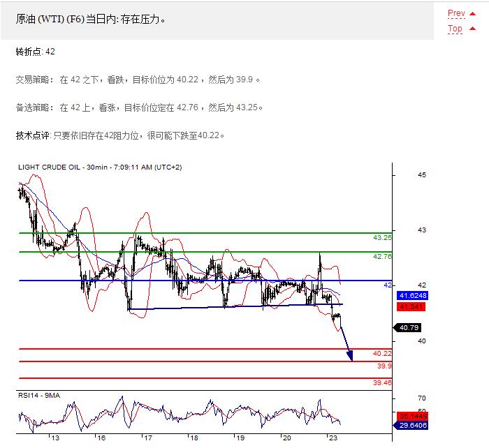The image size is (489, 448).
Task: Select the red 39.46 support label
Action: point(382,382)
